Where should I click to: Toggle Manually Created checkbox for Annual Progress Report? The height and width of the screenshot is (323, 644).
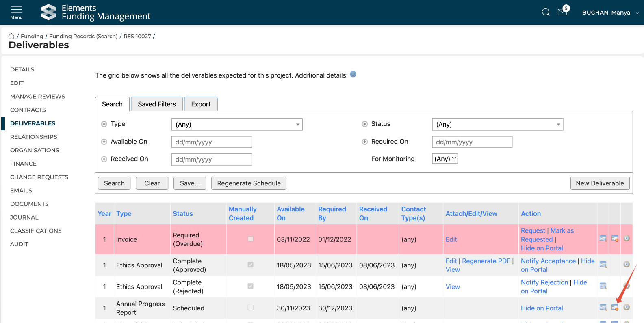click(x=251, y=308)
